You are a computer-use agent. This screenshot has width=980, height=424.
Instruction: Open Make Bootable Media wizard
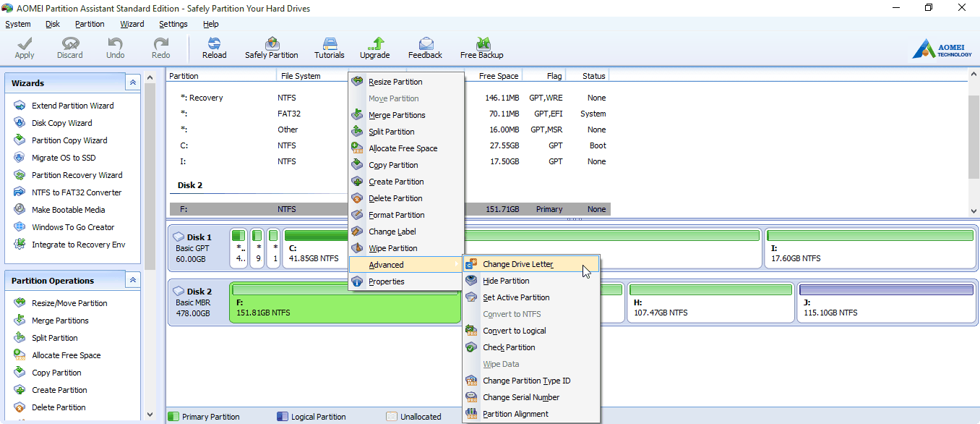tap(68, 210)
